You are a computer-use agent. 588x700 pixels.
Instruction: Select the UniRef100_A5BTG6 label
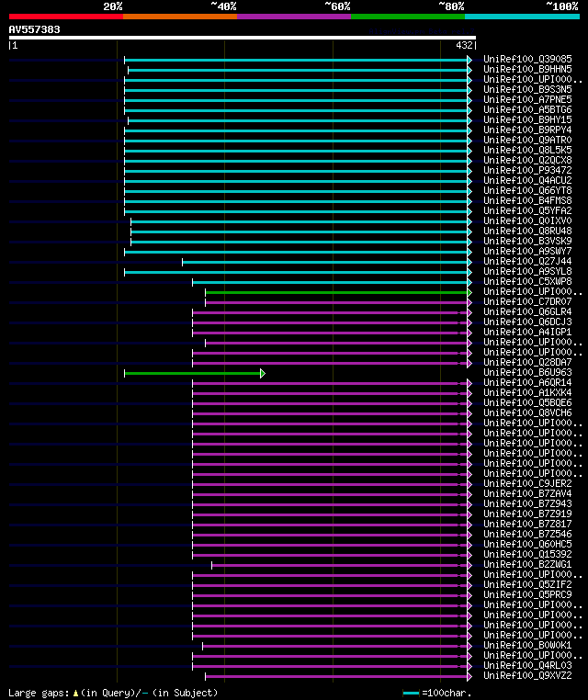point(527,109)
